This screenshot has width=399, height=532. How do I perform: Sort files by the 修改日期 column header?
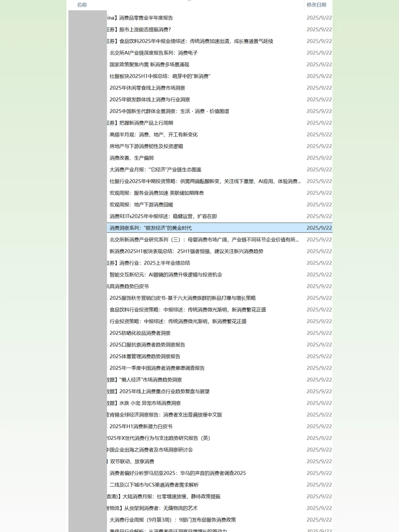[316, 5]
